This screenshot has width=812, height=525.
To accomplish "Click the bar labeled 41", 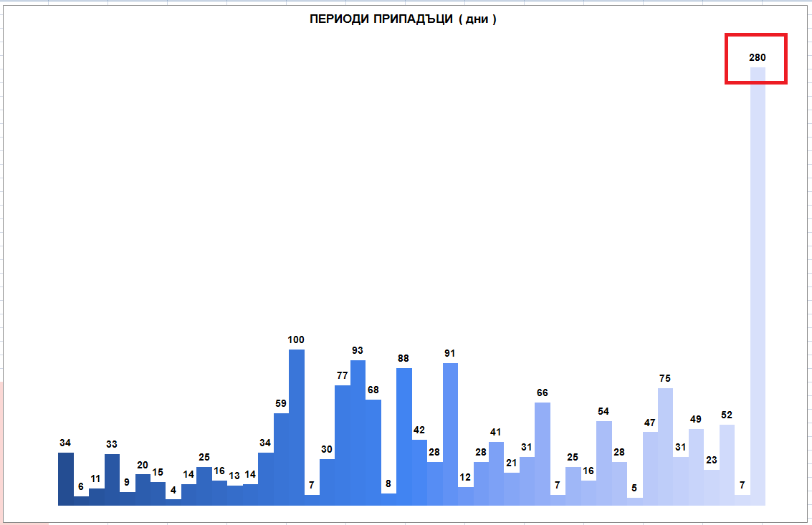I will 496,473.
